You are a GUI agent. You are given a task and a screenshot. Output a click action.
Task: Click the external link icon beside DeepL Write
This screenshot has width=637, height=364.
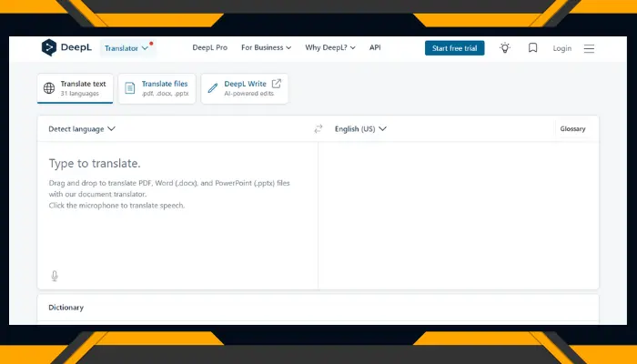pos(277,84)
